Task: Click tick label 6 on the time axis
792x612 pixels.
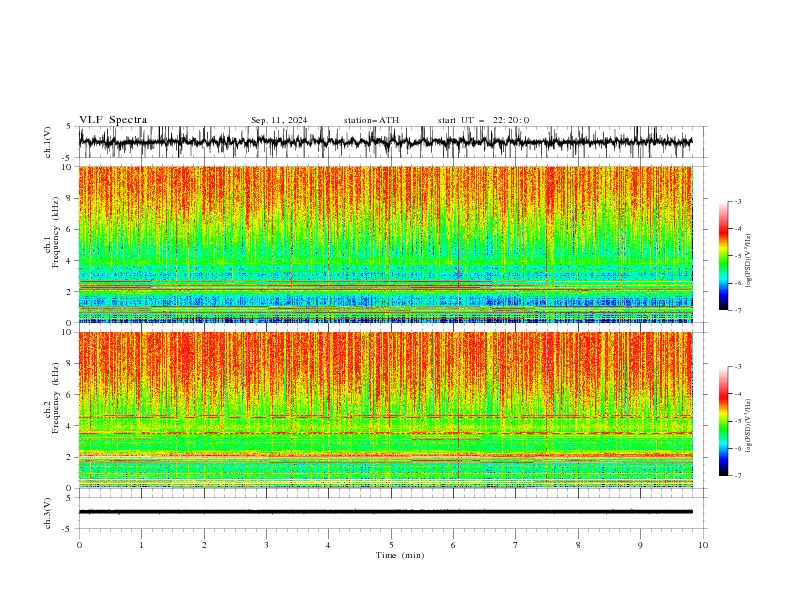Action: [453, 545]
